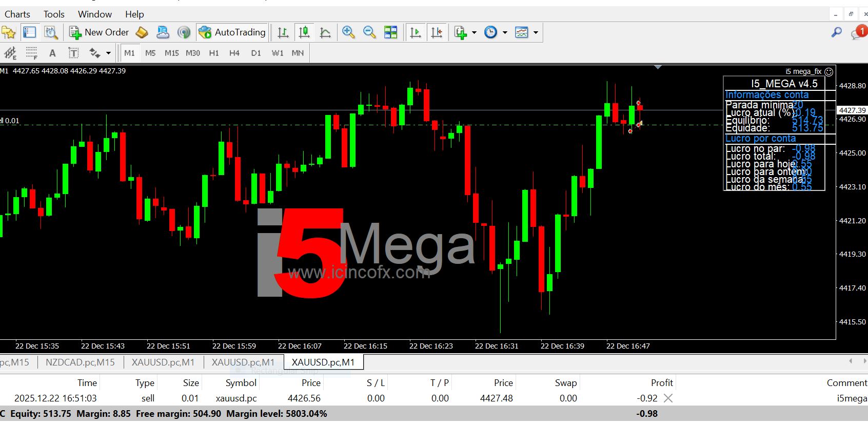Image resolution: width=868 pixels, height=423 pixels.
Task: Switch to W1 timeframe
Action: pos(278,53)
